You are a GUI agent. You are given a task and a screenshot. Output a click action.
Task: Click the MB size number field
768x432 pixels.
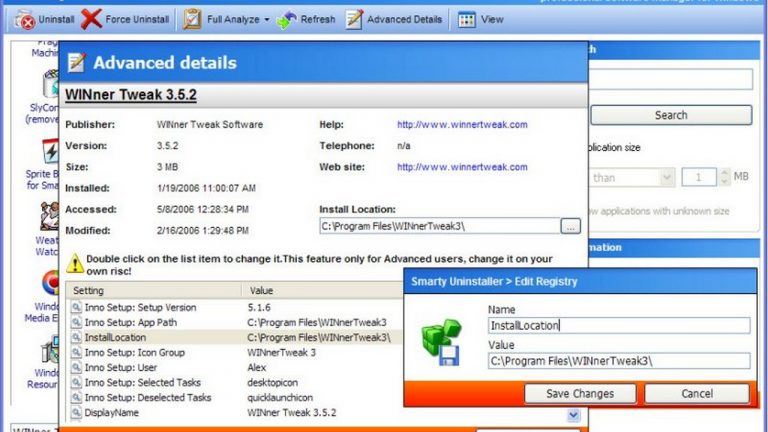699,177
